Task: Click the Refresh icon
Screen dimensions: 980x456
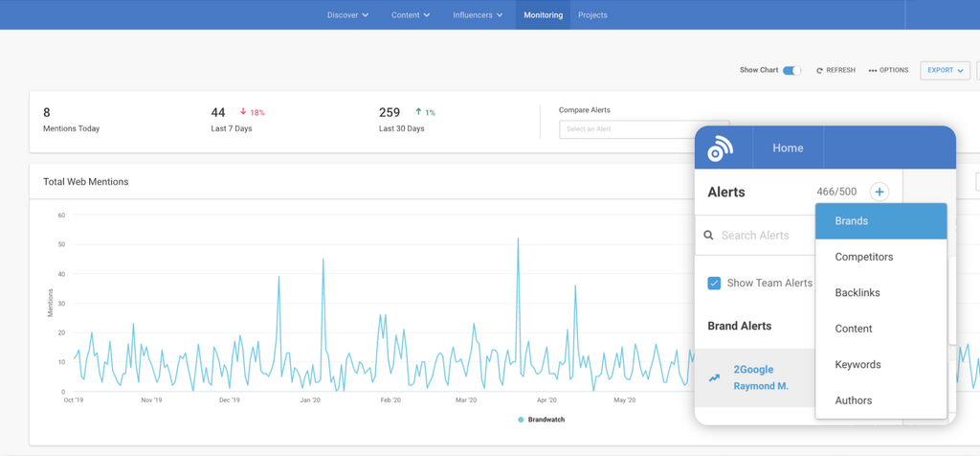Action: coord(819,71)
